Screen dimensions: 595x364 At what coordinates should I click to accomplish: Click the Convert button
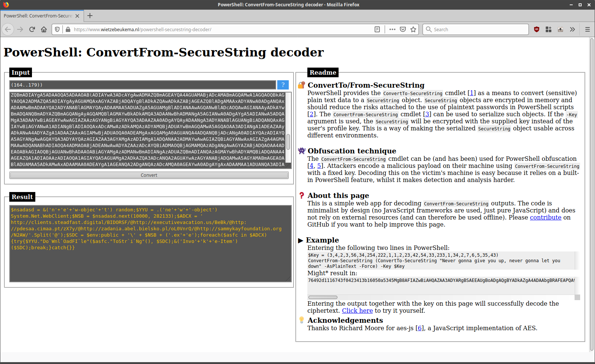pos(149,175)
